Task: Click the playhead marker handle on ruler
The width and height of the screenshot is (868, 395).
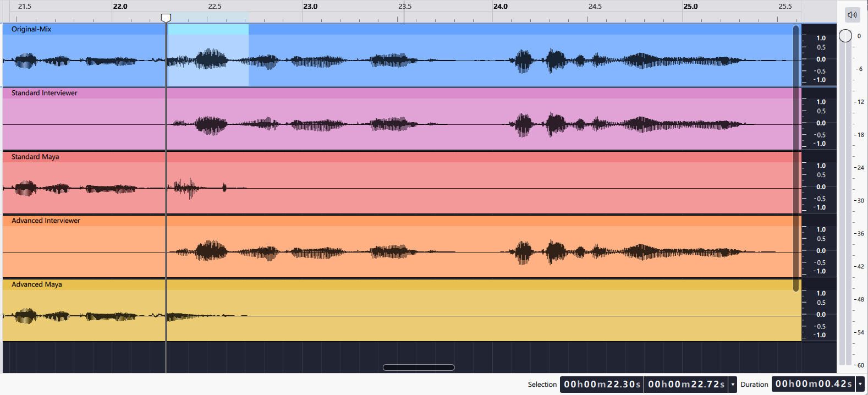Action: point(166,18)
